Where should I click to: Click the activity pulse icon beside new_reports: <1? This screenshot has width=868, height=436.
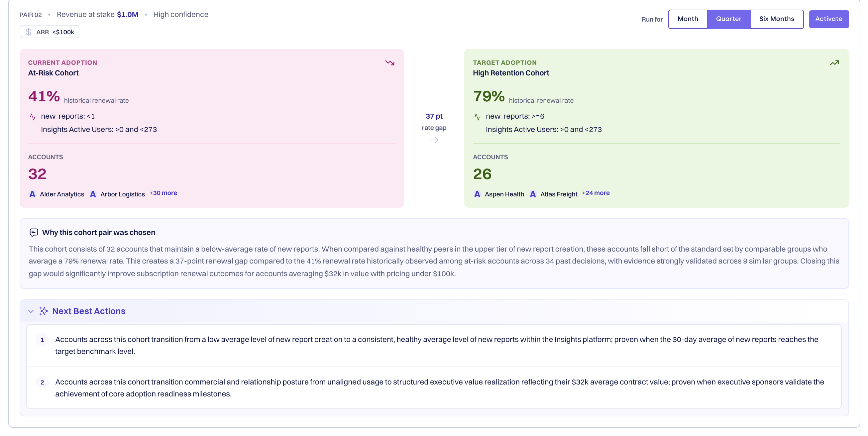click(33, 117)
